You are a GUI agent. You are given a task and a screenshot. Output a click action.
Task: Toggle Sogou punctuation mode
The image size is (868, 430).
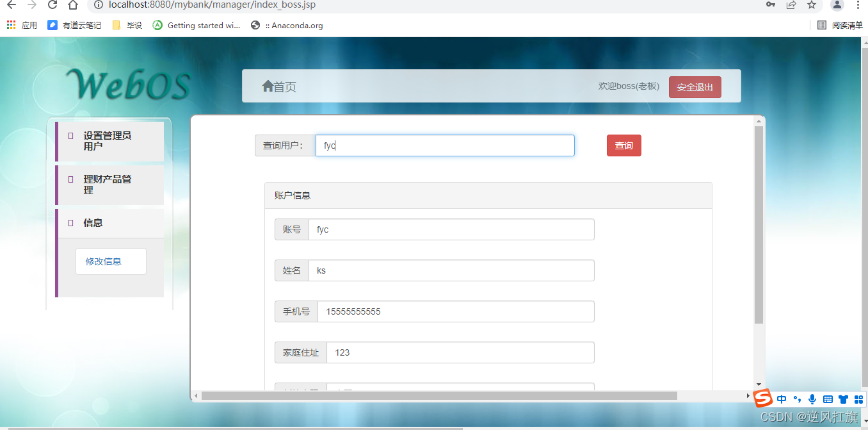(797, 399)
